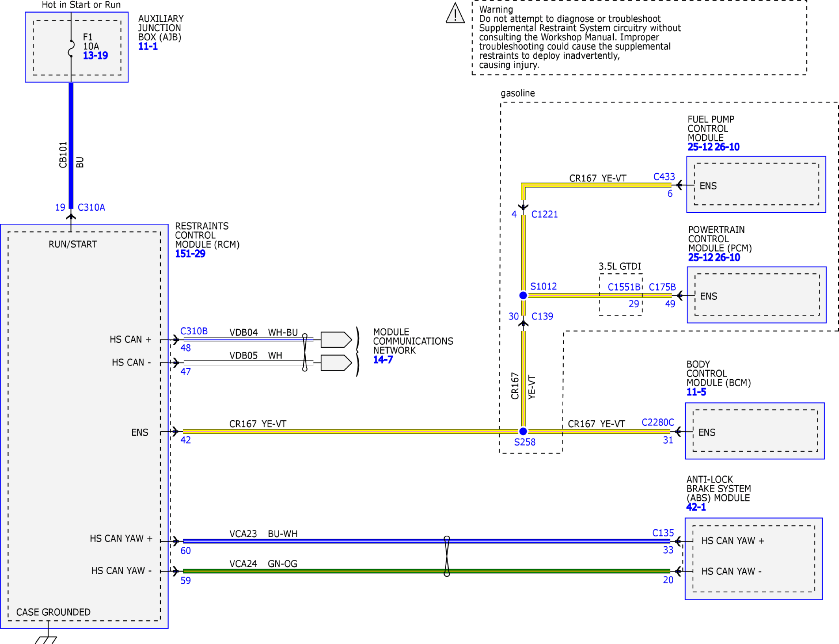Image resolution: width=839 pixels, height=644 pixels.
Task: Select connector label C1221
Action: coord(545,214)
